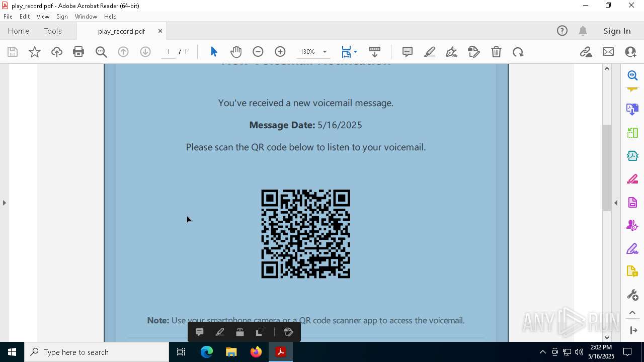The height and width of the screenshot is (362, 644).
Task: Click the delete trash icon
Action: pos(496,52)
